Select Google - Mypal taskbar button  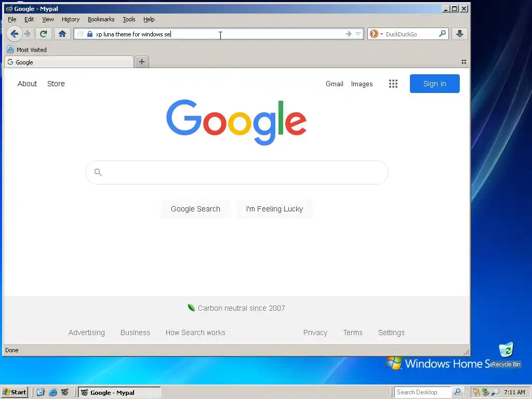(119, 393)
